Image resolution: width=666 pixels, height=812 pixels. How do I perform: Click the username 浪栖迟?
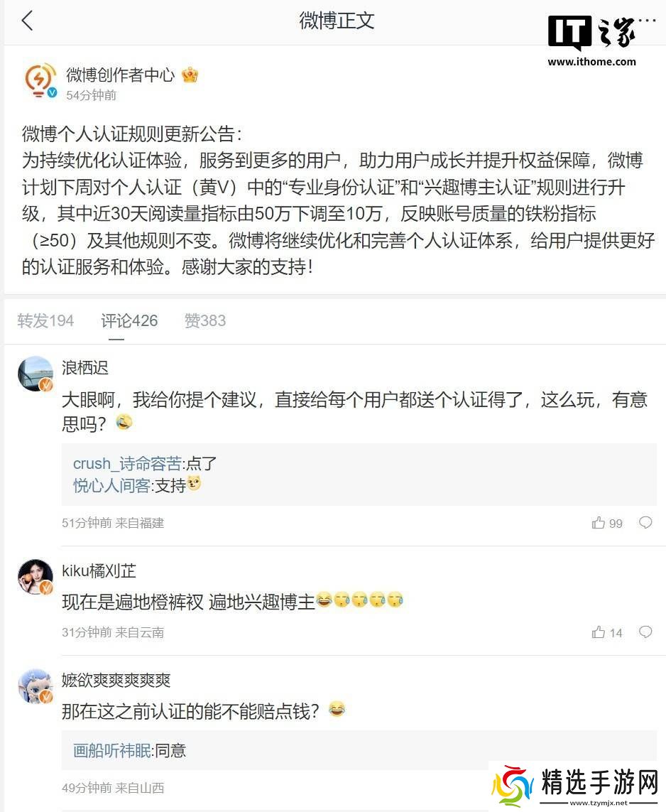pyautogui.click(x=85, y=368)
